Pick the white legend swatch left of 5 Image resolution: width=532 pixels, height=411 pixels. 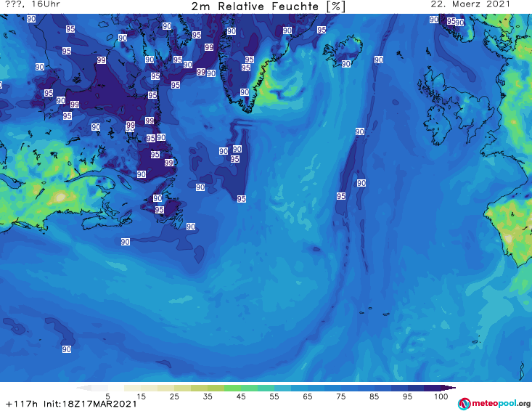tap(99, 388)
